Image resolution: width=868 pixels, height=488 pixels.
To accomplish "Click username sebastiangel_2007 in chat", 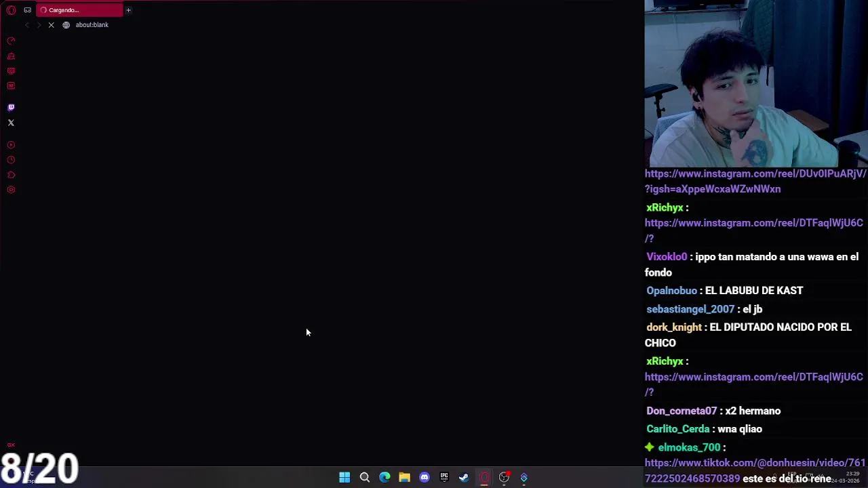I will pos(690,309).
